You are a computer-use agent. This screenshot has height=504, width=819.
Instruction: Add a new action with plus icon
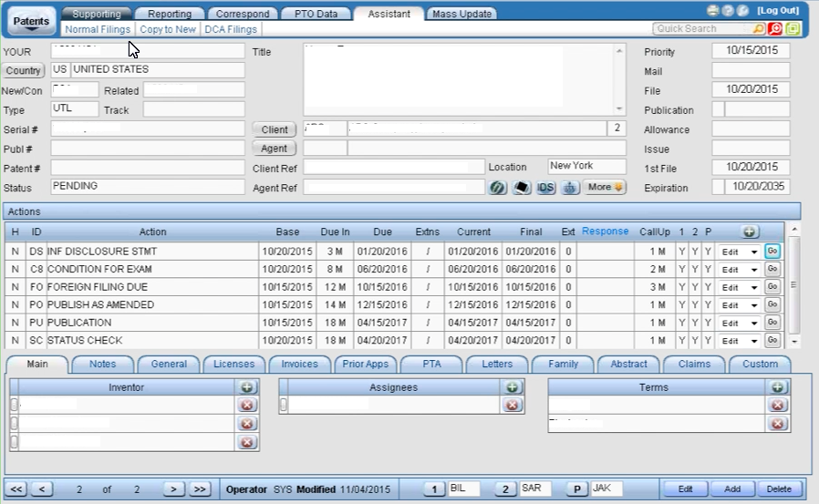(x=750, y=232)
